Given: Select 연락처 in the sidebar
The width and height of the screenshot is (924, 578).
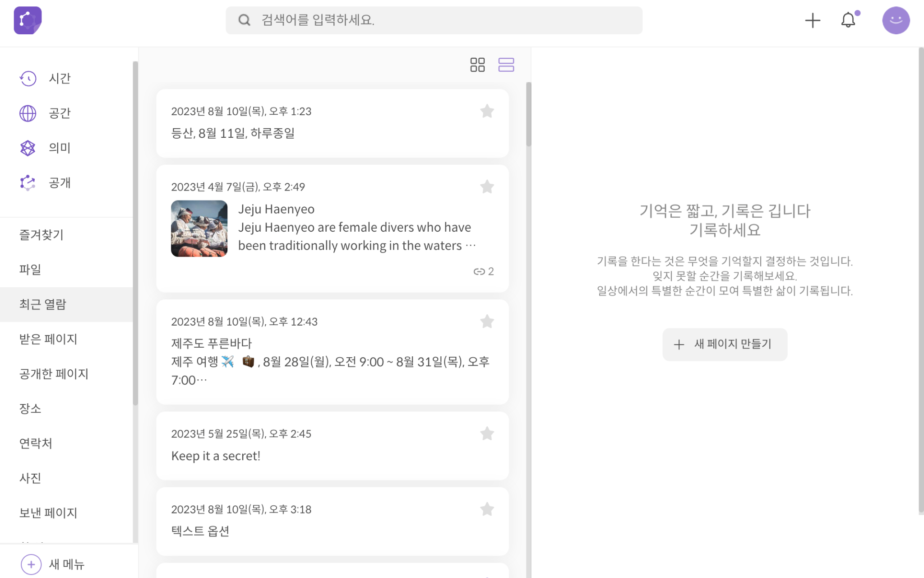Looking at the screenshot, I should tap(66, 443).
